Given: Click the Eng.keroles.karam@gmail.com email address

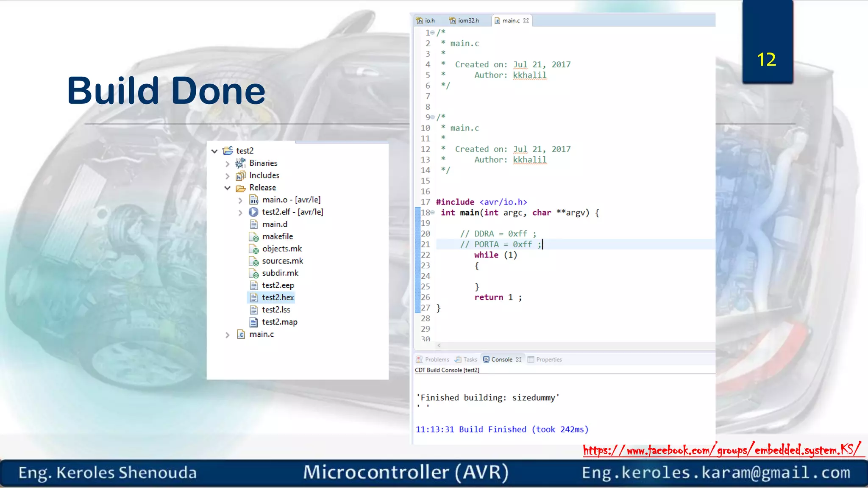Looking at the screenshot, I should click(x=716, y=472).
